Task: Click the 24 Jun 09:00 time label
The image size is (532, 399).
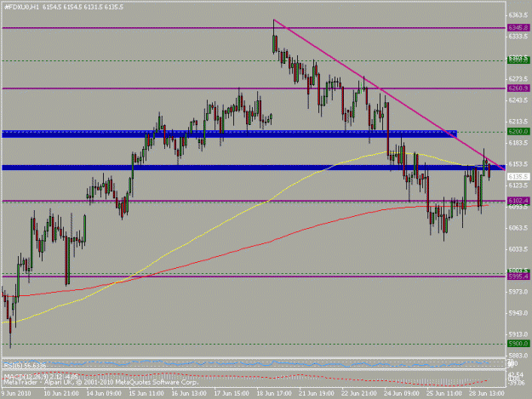Action: point(402,393)
